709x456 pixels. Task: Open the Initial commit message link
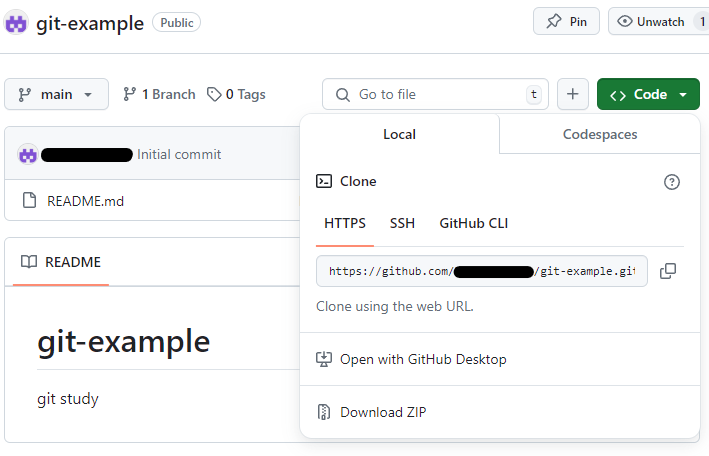click(x=179, y=155)
